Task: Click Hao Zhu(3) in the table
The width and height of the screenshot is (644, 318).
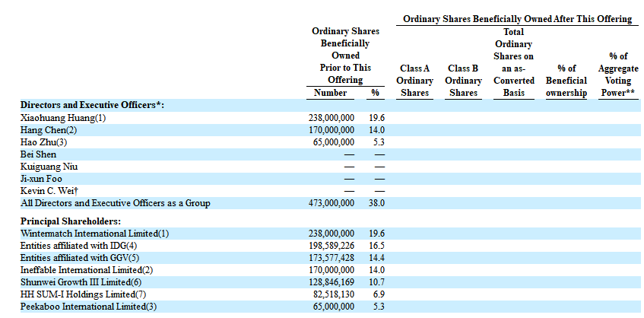Action: coord(44,142)
